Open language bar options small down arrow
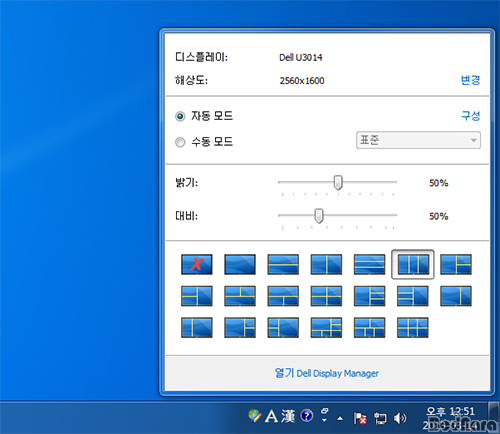 (x=324, y=420)
